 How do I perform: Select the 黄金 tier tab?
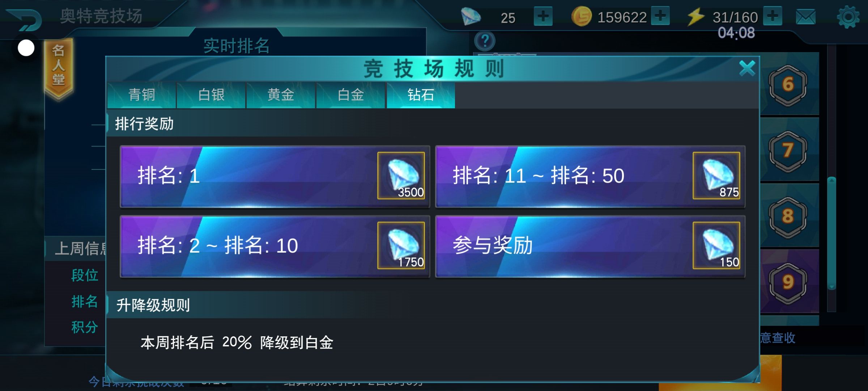coord(281,95)
